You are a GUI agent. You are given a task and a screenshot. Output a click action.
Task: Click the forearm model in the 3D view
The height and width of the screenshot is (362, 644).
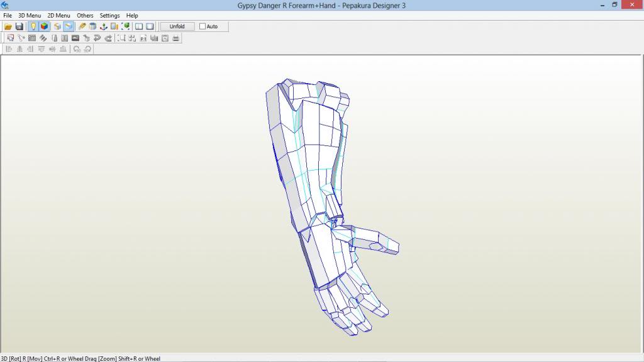(x=308, y=156)
